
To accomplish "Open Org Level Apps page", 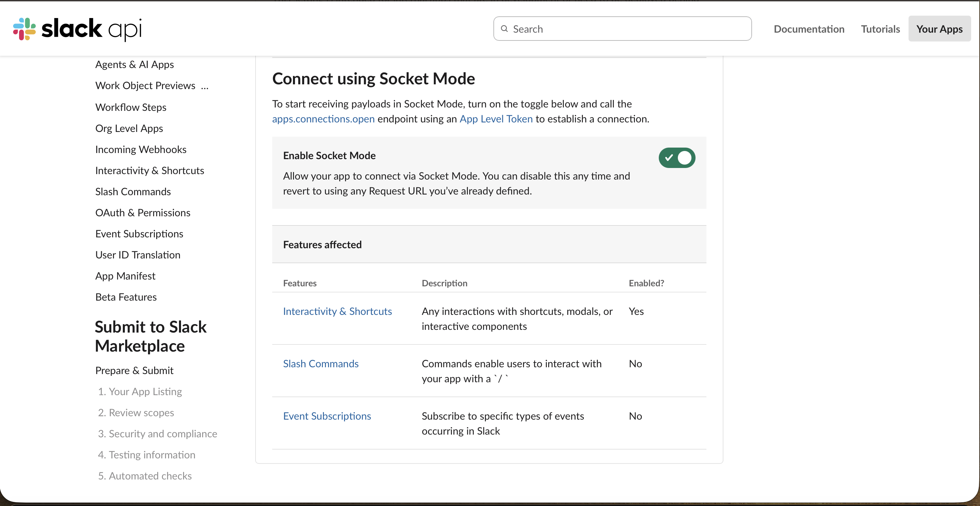I will point(129,128).
